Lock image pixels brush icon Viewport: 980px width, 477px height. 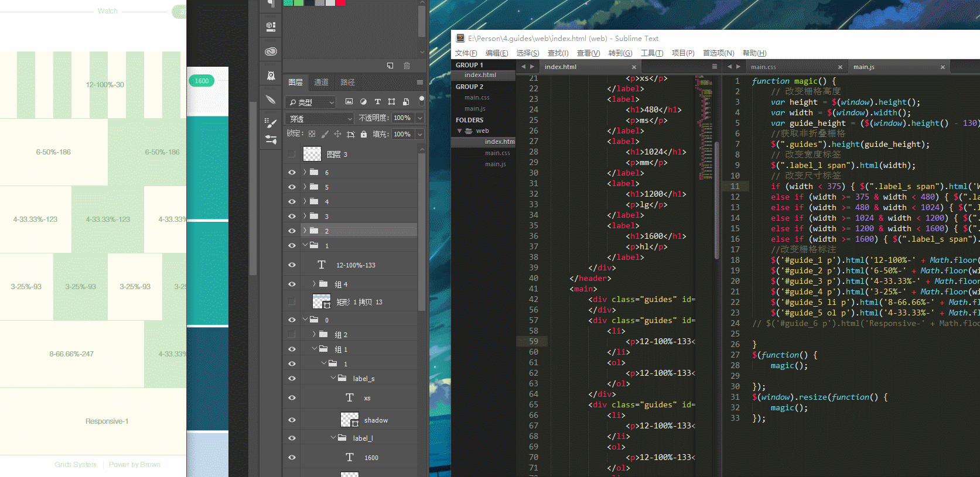pos(325,134)
